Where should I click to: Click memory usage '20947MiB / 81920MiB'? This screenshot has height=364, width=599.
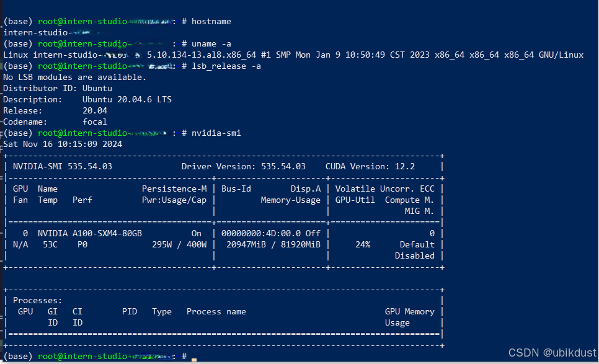(x=273, y=244)
